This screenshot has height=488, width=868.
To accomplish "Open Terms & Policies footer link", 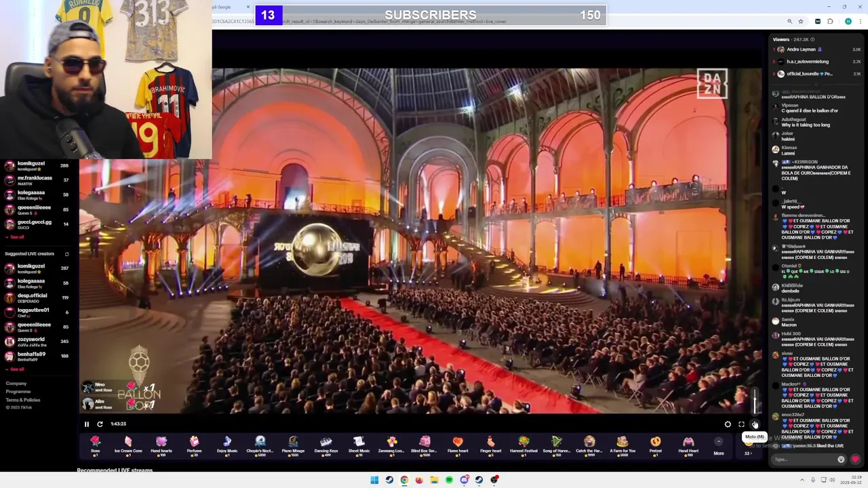I will click(23, 400).
